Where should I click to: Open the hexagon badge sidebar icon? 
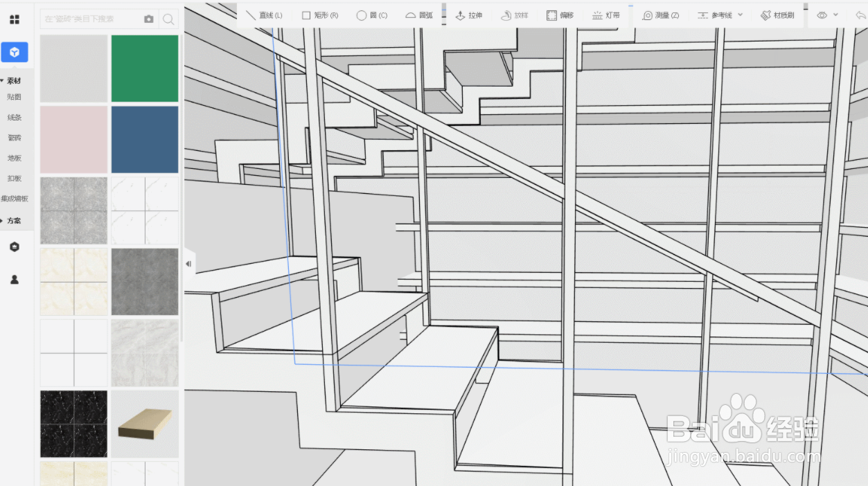[15, 247]
